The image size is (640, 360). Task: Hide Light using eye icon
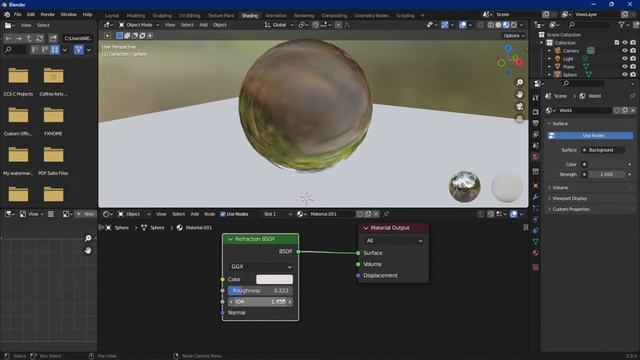624,58
